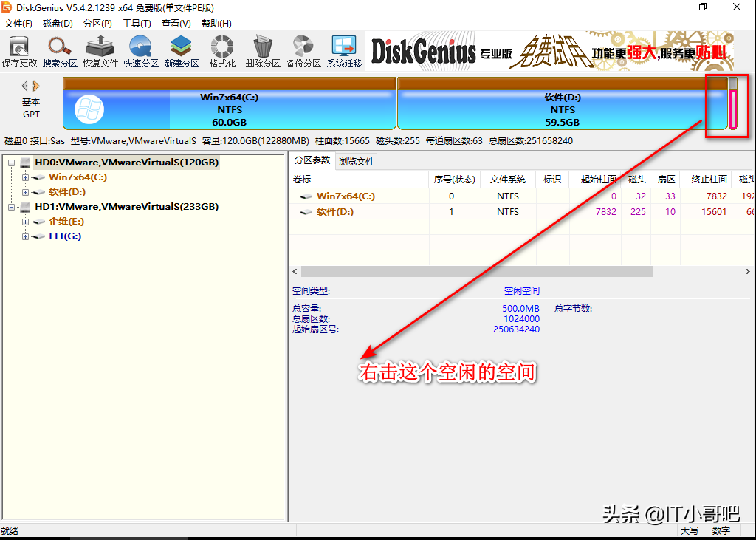This screenshot has width=756, height=540.
Task: Go to the previous disk with the left arrow
Action: click(24, 86)
